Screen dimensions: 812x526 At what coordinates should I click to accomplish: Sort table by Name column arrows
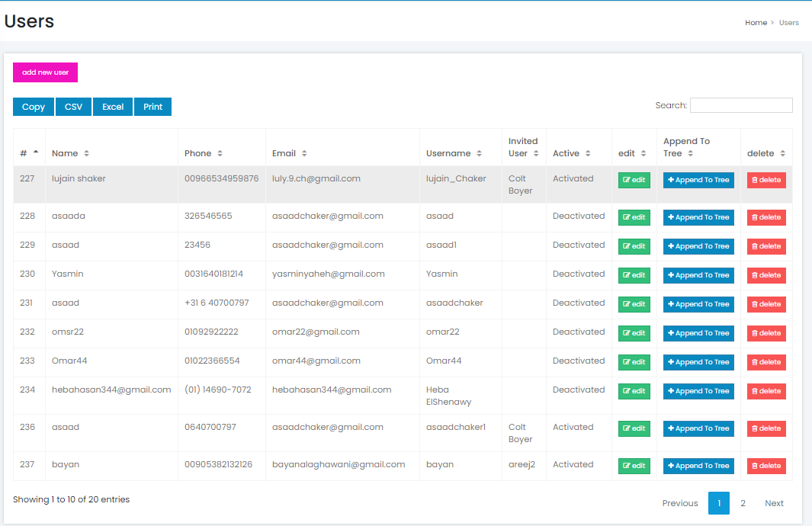click(86, 153)
